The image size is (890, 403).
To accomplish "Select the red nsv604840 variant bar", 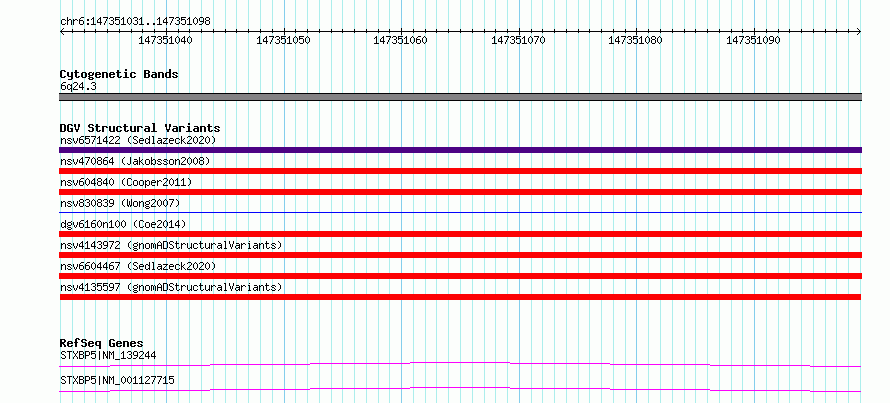I will click(x=460, y=192).
